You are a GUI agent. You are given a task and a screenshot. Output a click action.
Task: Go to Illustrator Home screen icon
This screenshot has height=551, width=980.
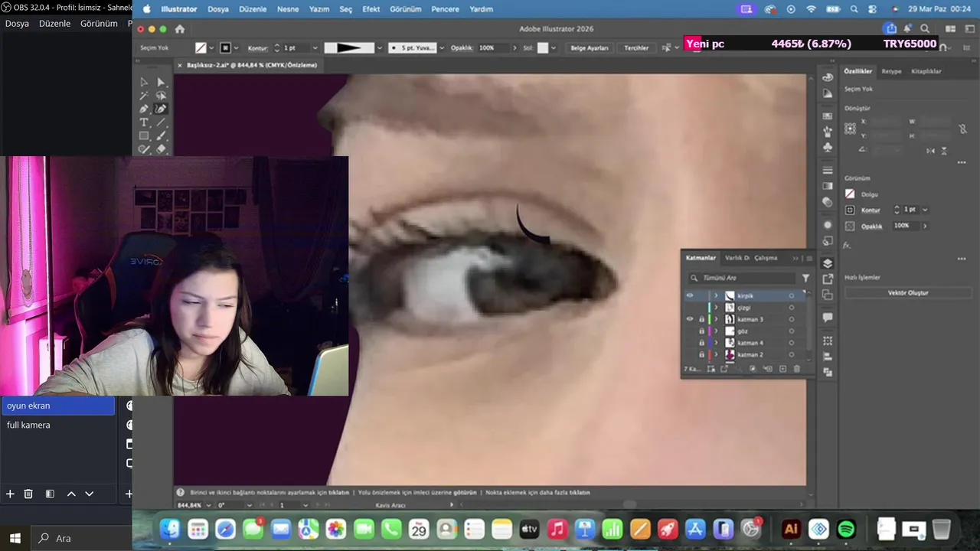180,29
